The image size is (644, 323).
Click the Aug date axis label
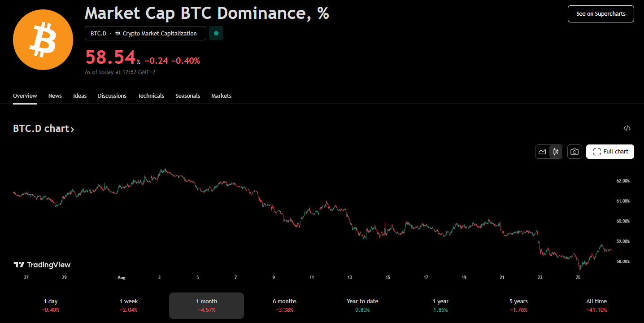pyautogui.click(x=122, y=278)
